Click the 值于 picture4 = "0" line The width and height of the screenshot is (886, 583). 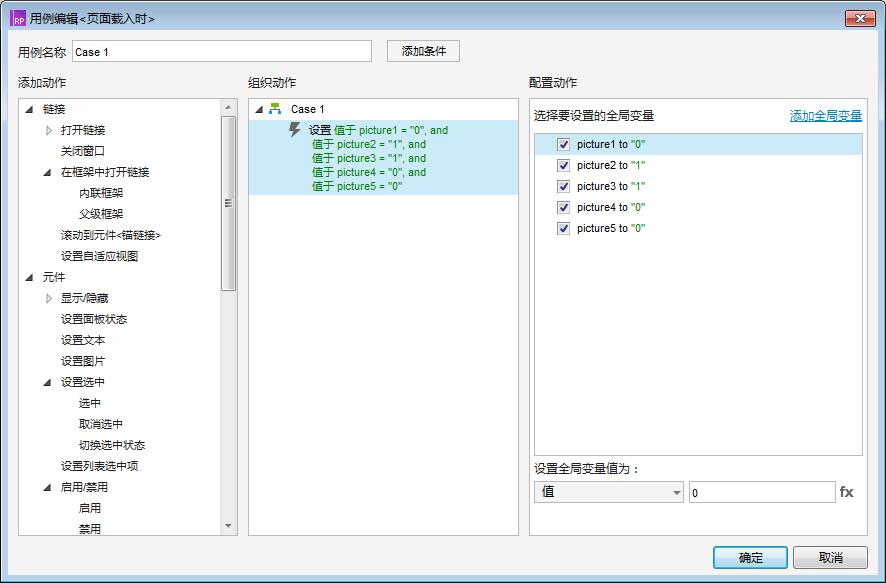369,172
